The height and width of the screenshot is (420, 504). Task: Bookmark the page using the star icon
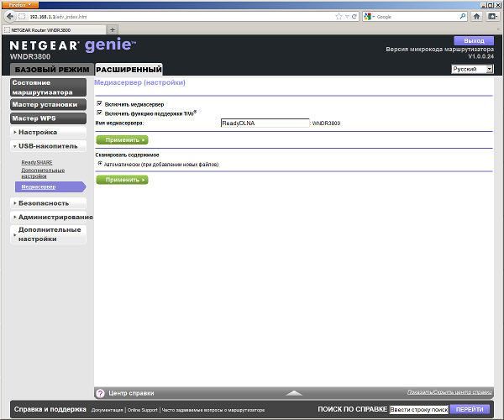click(x=339, y=16)
